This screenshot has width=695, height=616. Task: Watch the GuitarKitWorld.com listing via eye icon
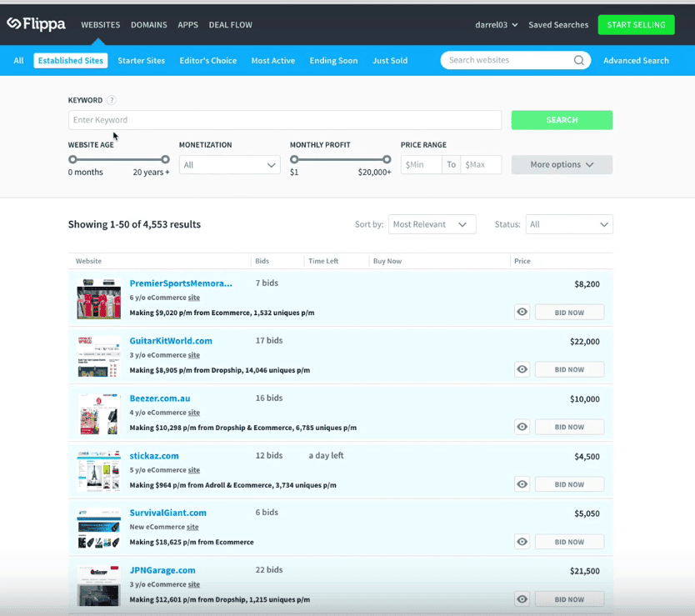pos(522,369)
